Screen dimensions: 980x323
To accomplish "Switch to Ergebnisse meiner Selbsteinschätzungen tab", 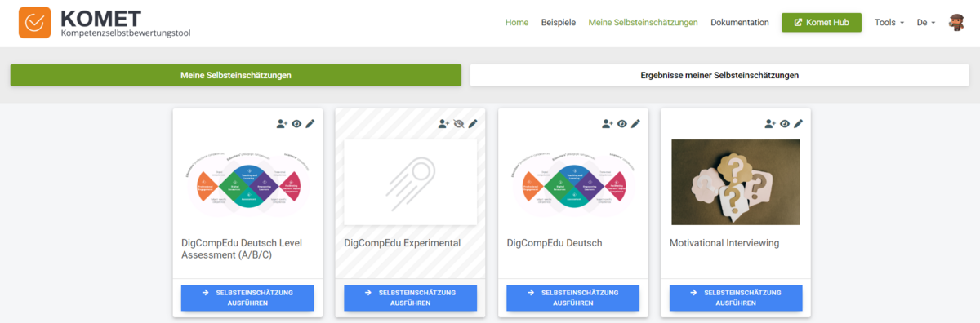I will click(719, 75).
